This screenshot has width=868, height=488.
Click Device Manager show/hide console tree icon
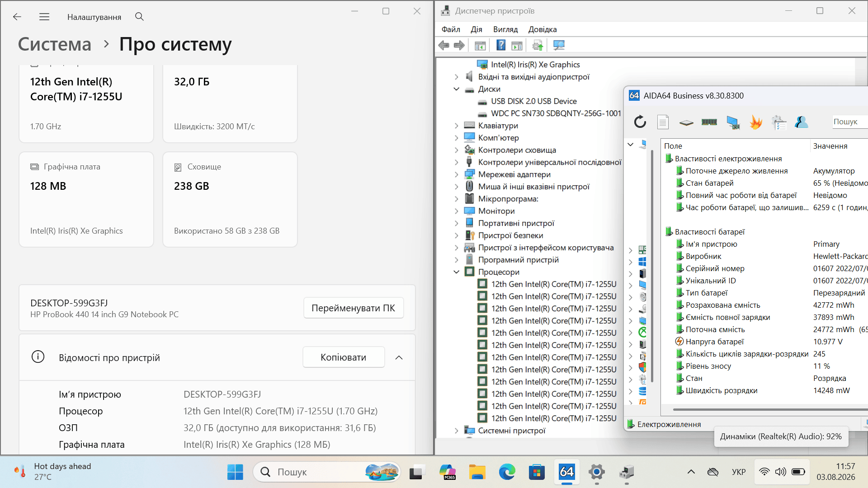point(480,45)
